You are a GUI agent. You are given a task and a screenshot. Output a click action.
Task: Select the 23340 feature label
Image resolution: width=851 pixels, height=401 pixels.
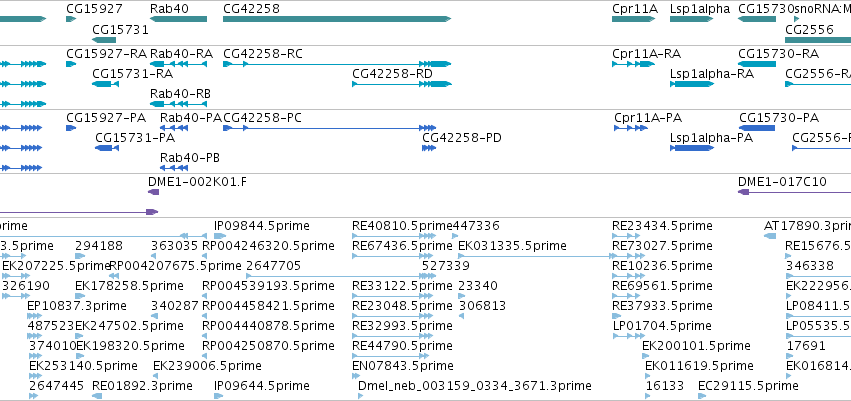pos(478,286)
